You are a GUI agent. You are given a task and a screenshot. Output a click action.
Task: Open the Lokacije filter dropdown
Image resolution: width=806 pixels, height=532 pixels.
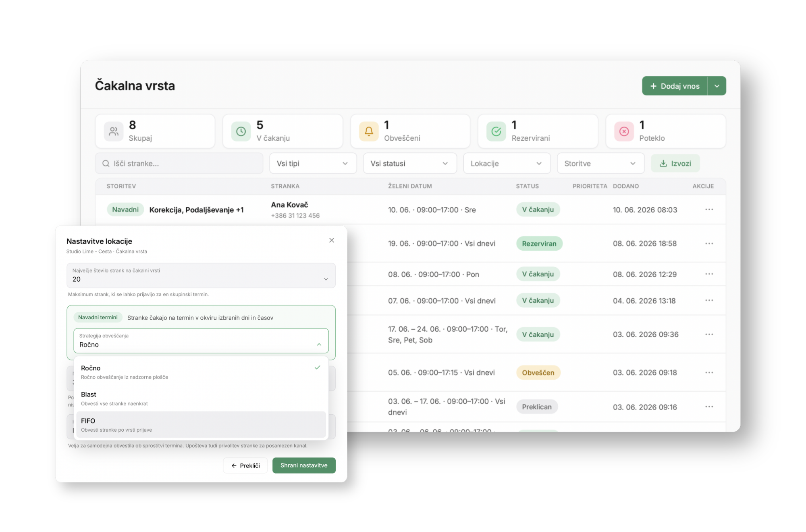point(507,163)
